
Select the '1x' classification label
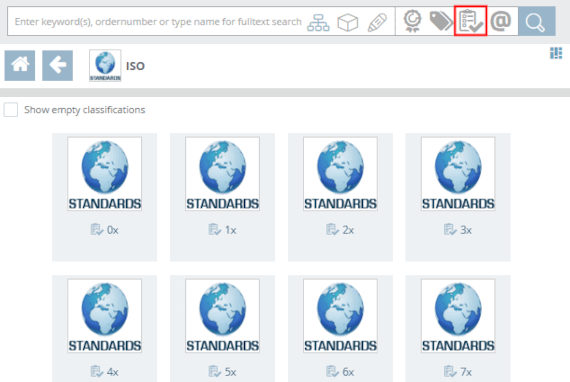point(230,230)
